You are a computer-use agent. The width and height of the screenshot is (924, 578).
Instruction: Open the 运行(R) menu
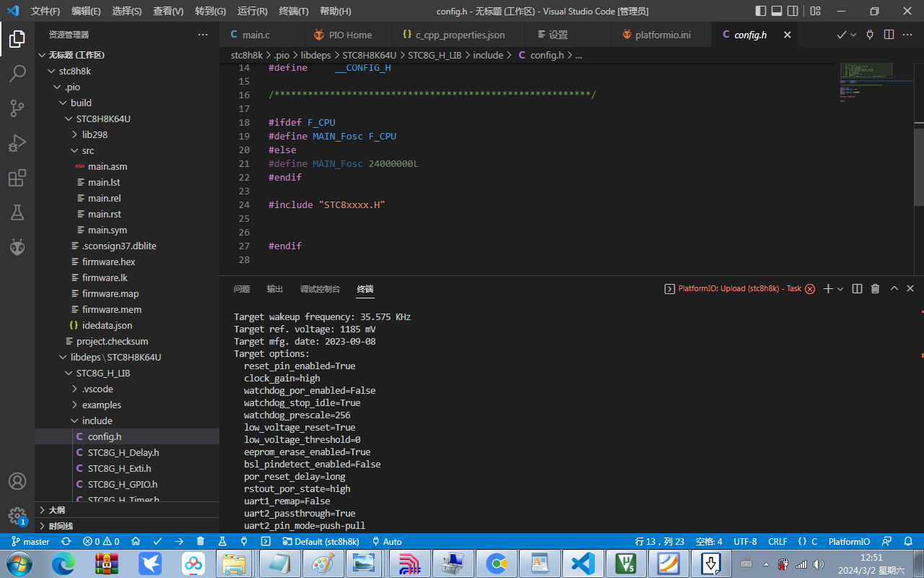253,11
